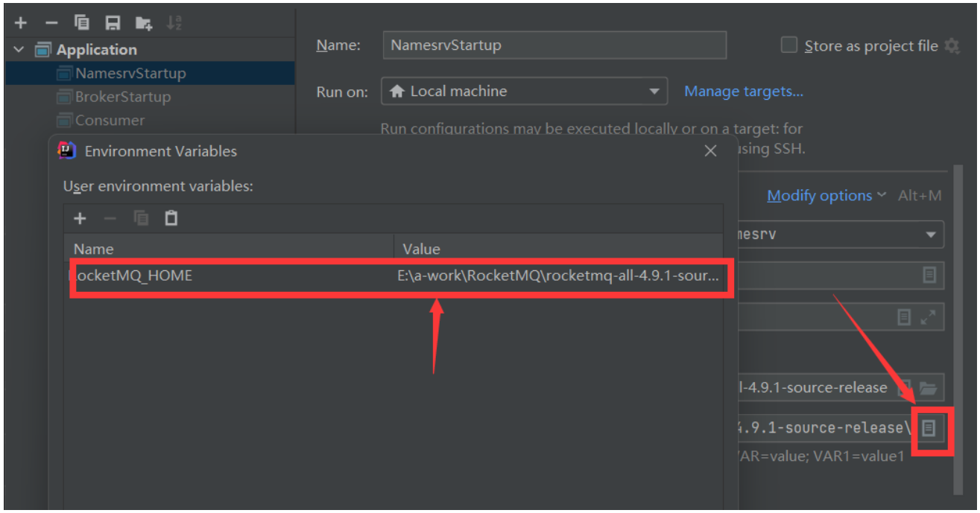Image resolution: width=980 pixels, height=513 pixels.
Task: Add new environment variable with plus icon
Action: 80,219
